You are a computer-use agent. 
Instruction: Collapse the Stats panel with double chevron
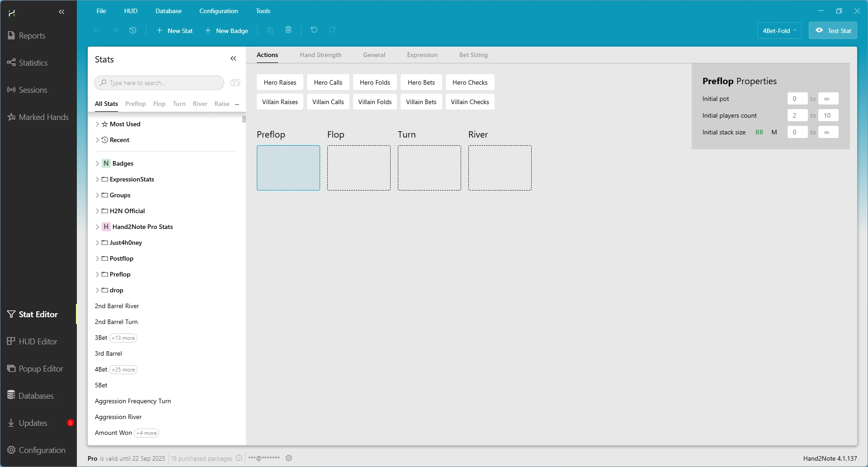[x=233, y=58]
